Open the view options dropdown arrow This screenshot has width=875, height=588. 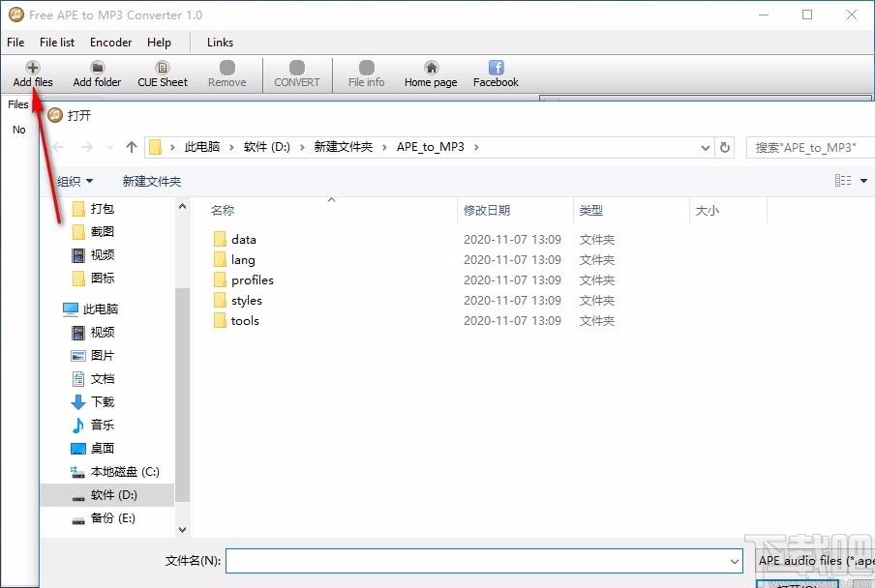point(863,181)
